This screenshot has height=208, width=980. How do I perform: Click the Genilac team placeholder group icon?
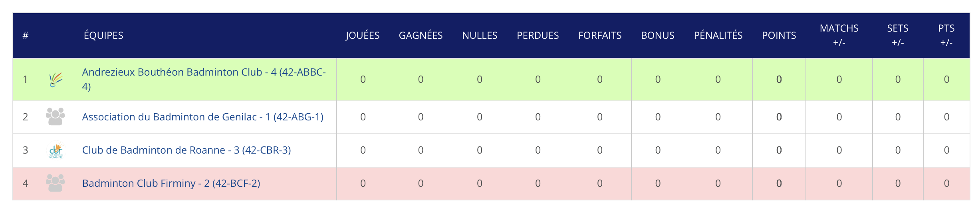click(56, 116)
